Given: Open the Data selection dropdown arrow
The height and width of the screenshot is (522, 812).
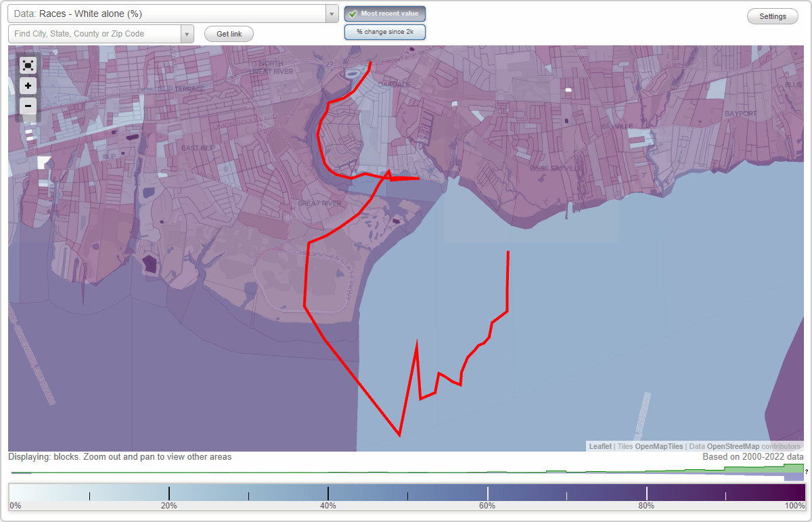Looking at the screenshot, I should coord(332,14).
